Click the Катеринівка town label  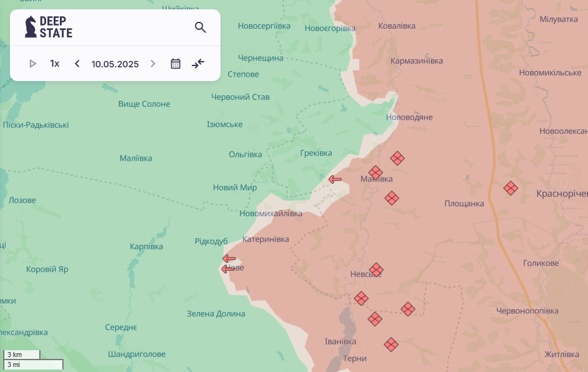265,239
